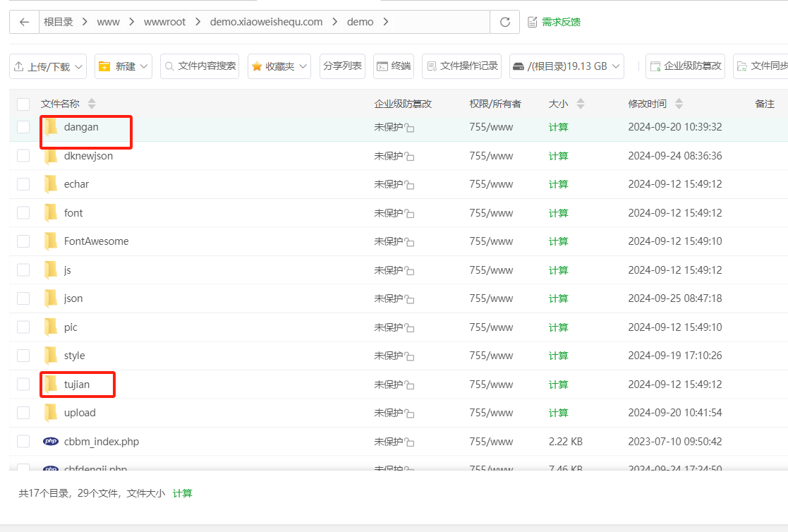
Task: Navigate to wwwroot in the breadcrumb path
Action: (164, 22)
